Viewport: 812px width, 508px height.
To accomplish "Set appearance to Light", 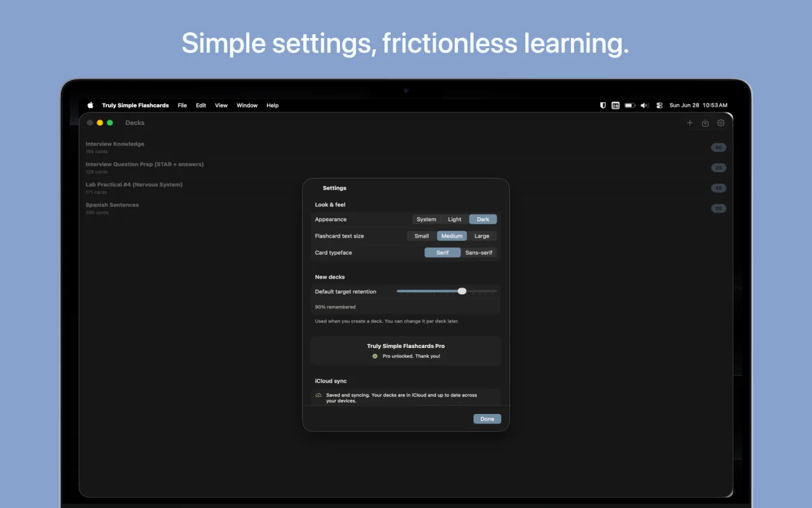I will [x=455, y=220].
